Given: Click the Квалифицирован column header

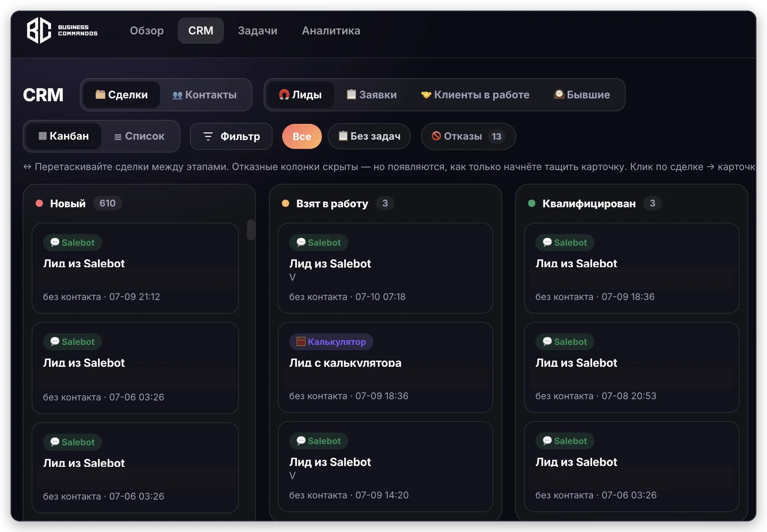Looking at the screenshot, I should tap(589, 204).
